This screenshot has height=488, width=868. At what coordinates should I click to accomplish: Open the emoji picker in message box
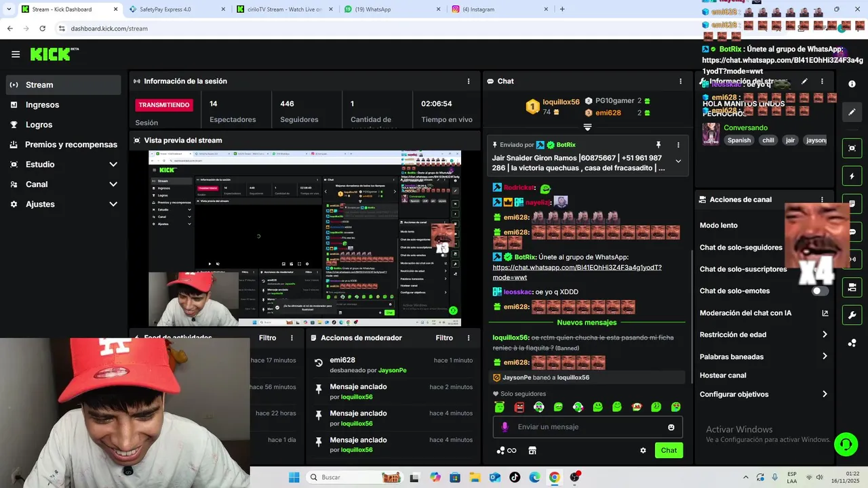tap(671, 427)
